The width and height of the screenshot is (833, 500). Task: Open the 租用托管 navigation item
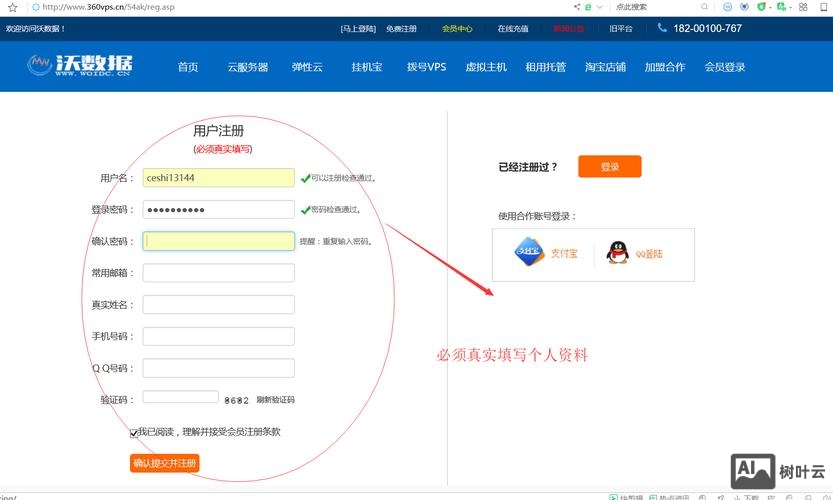(x=546, y=67)
